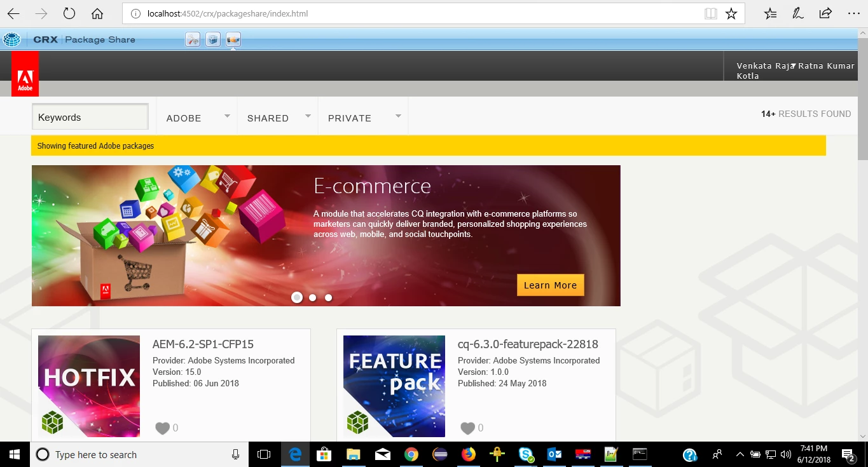The height and width of the screenshot is (467, 868).
Task: Add page to favorites star
Action: click(731, 13)
